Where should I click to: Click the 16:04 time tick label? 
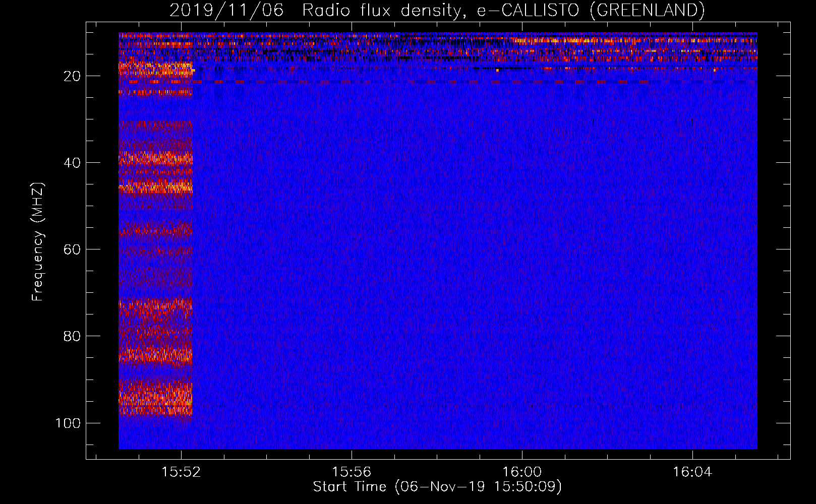692,472
